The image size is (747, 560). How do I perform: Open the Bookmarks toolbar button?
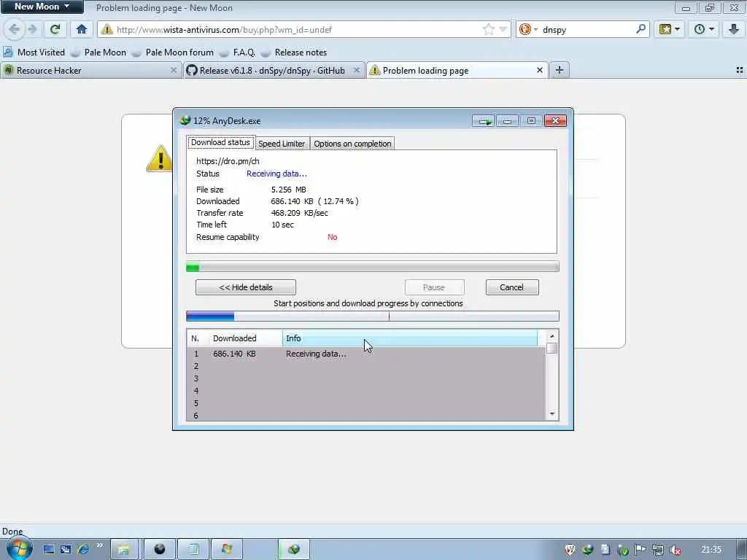click(665, 29)
